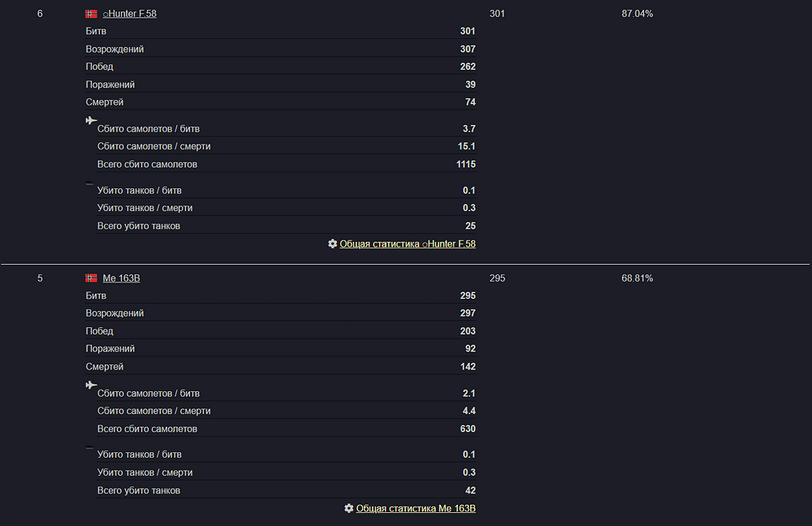
Task: Select the 87.04% win rate value
Action: (637, 14)
